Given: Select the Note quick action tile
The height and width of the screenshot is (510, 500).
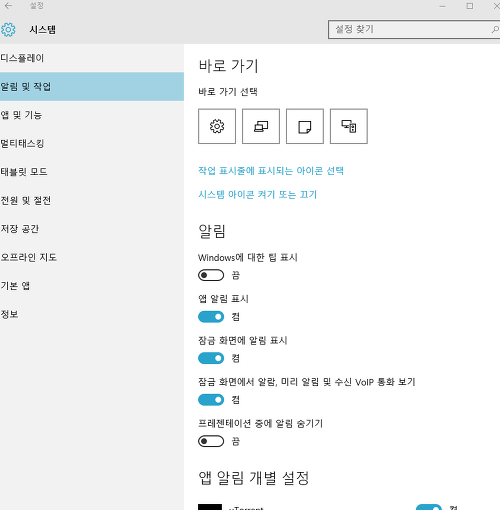Looking at the screenshot, I should coord(305,126).
